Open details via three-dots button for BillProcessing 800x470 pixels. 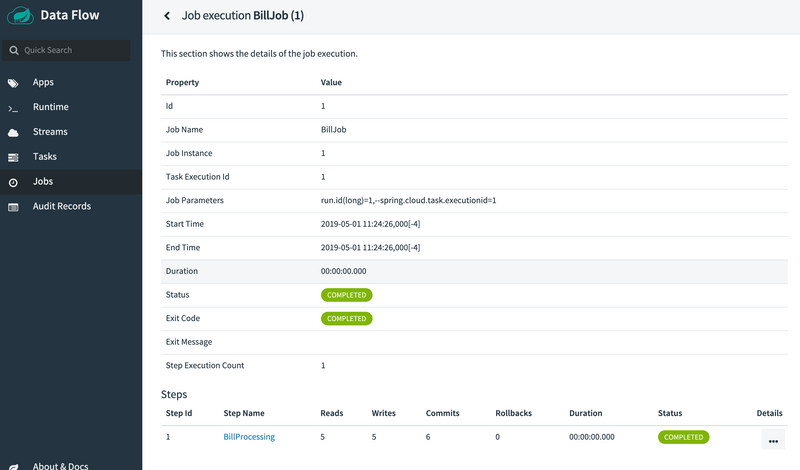[773, 440]
